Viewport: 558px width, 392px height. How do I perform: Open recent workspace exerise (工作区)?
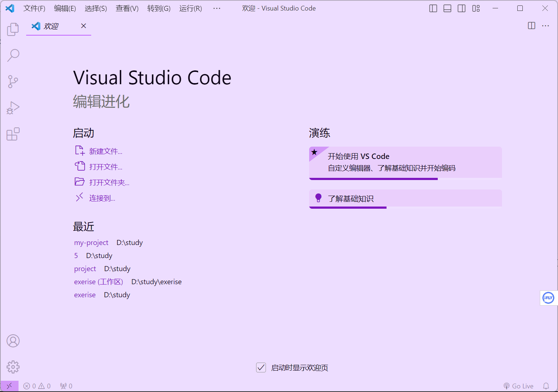98,282
